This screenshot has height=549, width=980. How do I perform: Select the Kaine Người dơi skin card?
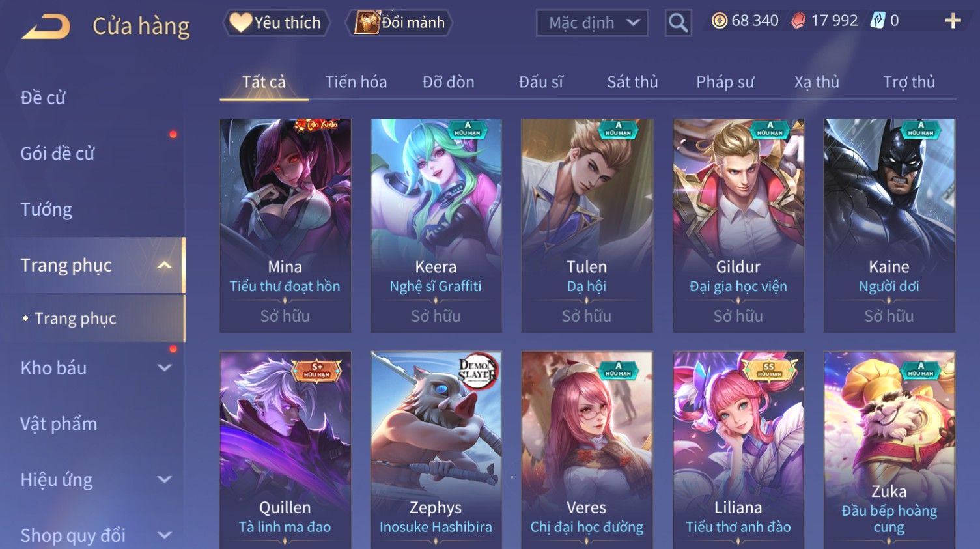(x=889, y=225)
